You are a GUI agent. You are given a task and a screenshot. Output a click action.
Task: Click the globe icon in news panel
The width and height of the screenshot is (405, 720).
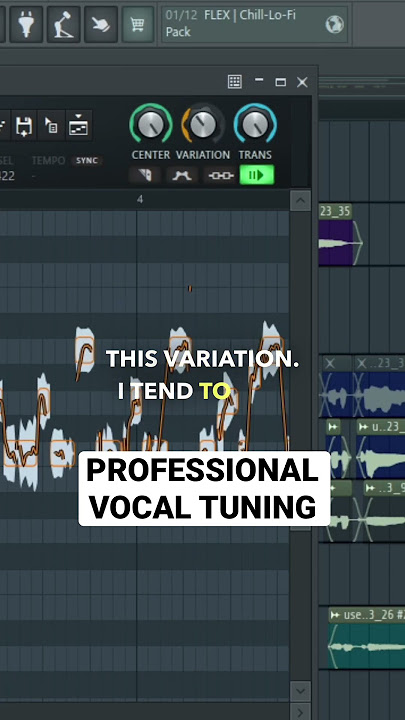coord(335,24)
